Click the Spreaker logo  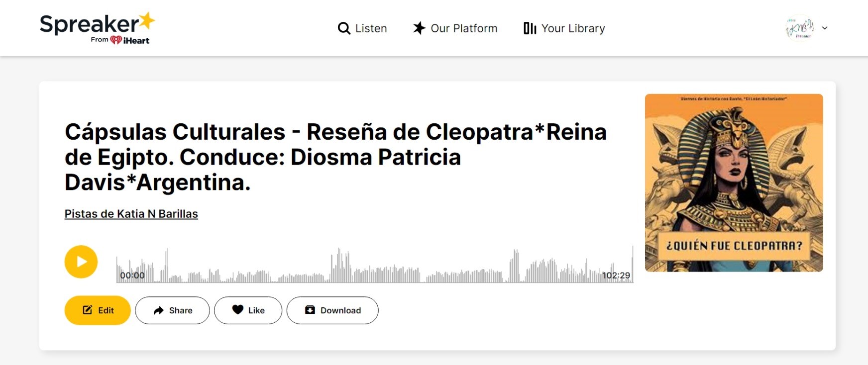(x=98, y=28)
